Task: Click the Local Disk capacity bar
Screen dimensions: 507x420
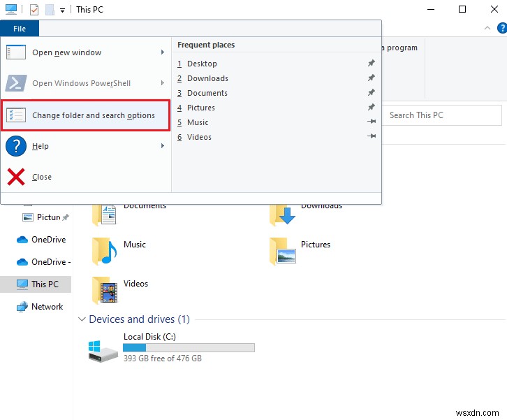Action: coord(189,347)
